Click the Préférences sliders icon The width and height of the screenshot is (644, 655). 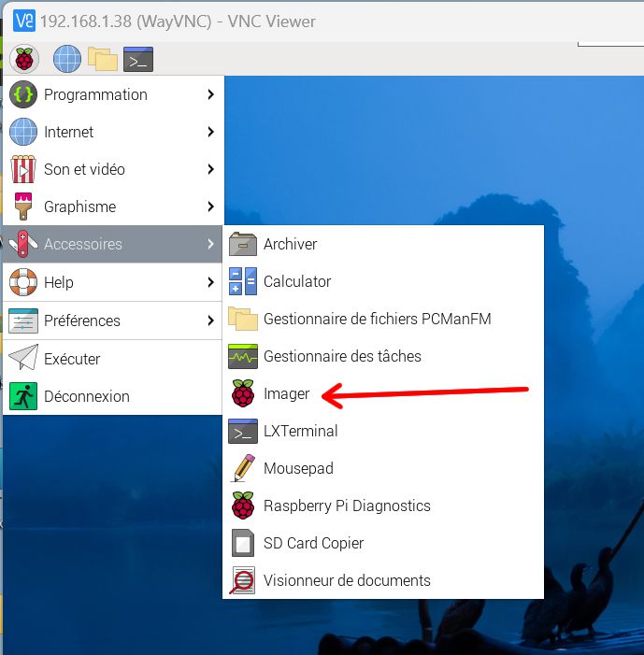coord(23,320)
